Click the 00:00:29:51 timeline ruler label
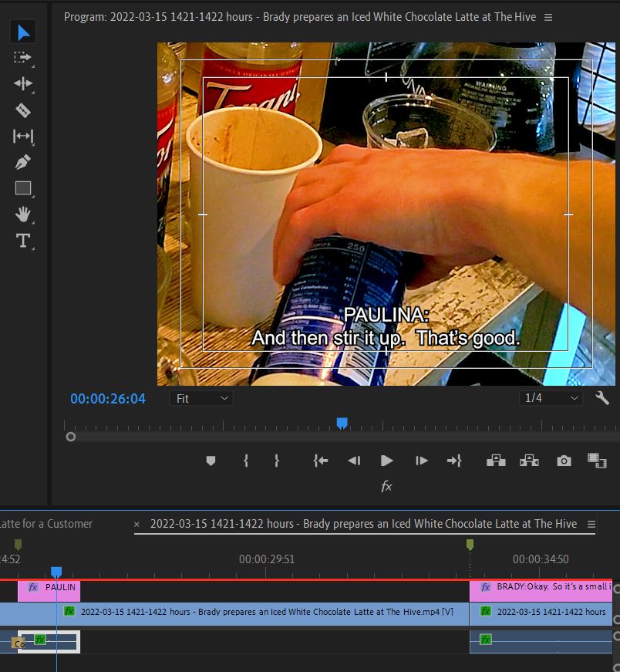The image size is (620, 672). pyautogui.click(x=267, y=559)
